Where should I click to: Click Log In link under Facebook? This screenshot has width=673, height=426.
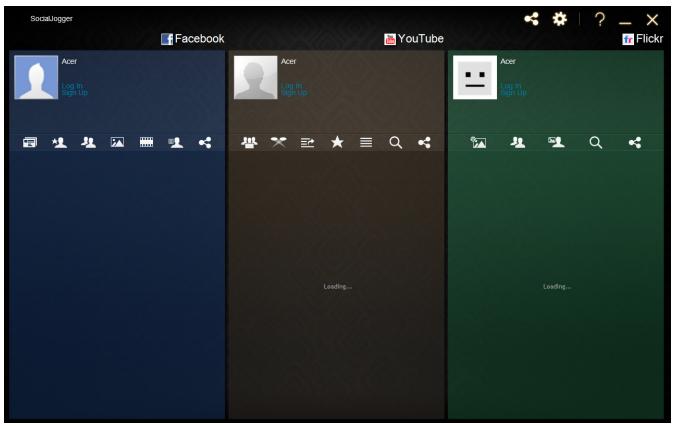click(72, 86)
